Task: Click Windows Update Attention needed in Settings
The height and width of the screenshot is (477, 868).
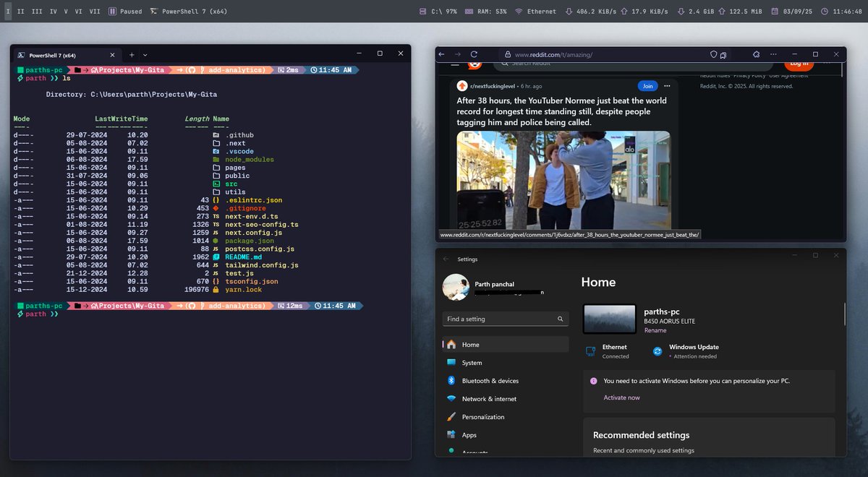Action: [685, 351]
